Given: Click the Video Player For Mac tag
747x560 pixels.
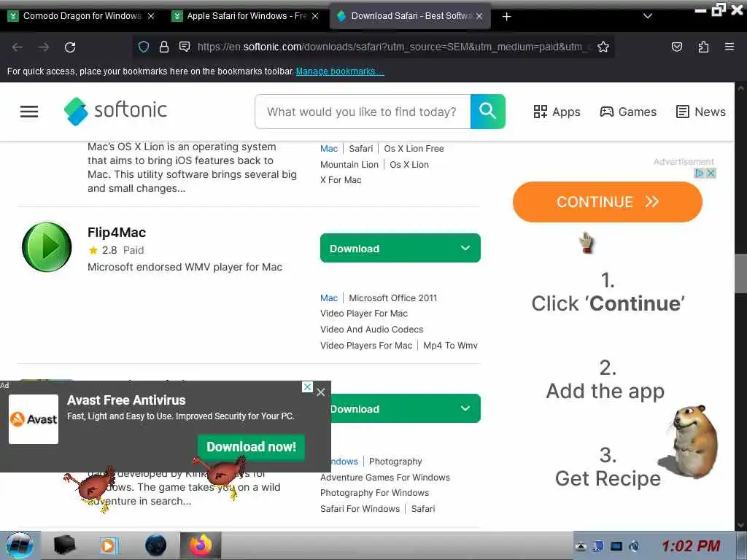Looking at the screenshot, I should pos(364,314).
